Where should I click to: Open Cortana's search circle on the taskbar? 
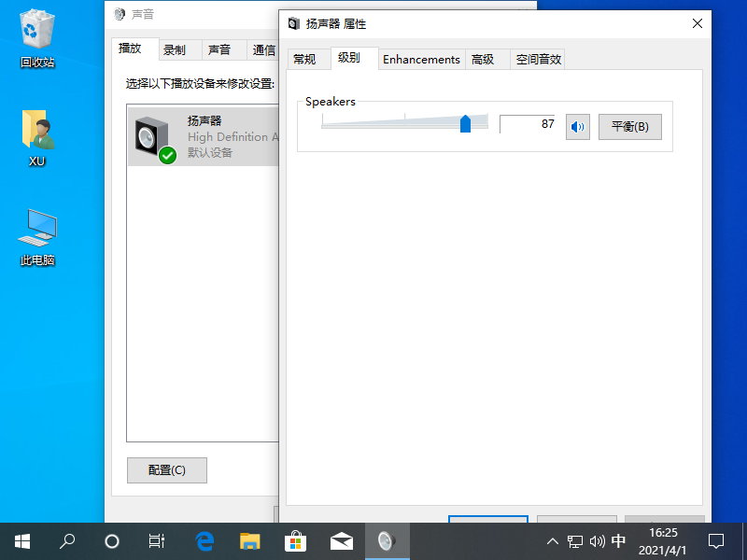point(111,541)
